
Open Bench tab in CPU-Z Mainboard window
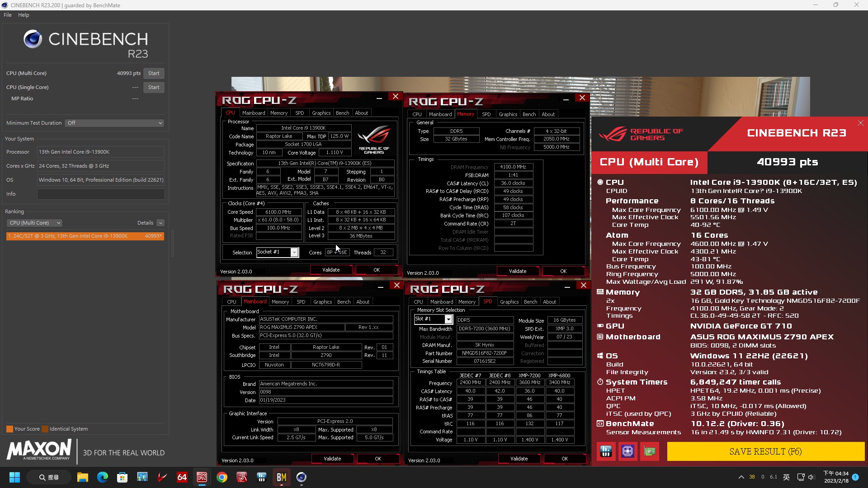[344, 302]
